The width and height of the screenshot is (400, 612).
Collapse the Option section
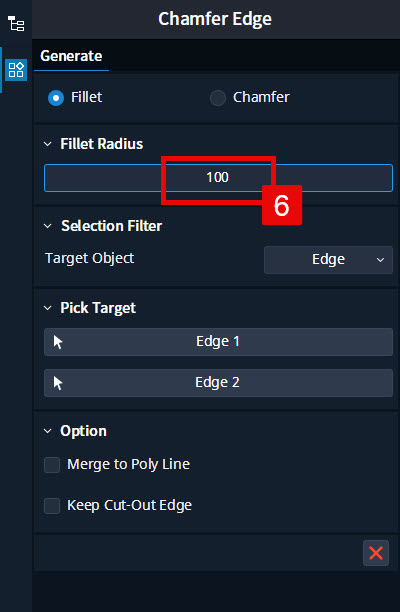click(47, 431)
